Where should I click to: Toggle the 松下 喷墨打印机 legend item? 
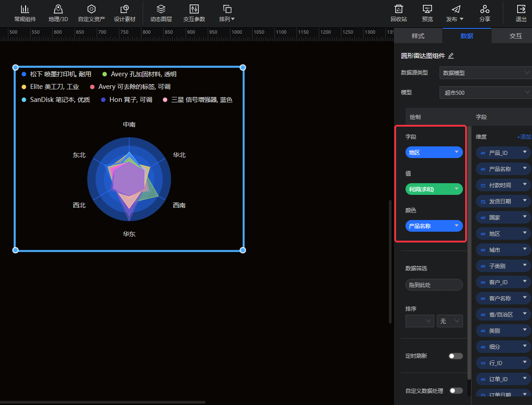(x=57, y=74)
